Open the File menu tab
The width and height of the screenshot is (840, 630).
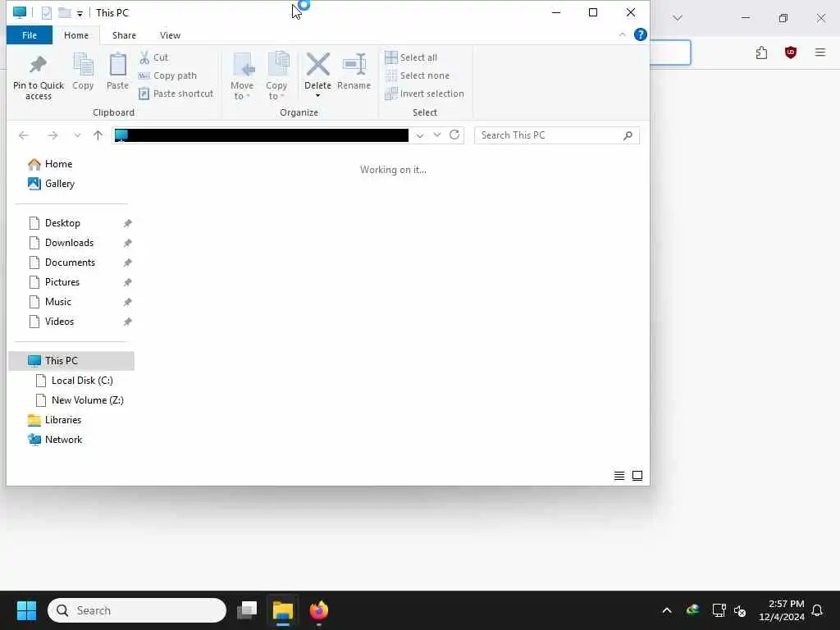click(30, 35)
